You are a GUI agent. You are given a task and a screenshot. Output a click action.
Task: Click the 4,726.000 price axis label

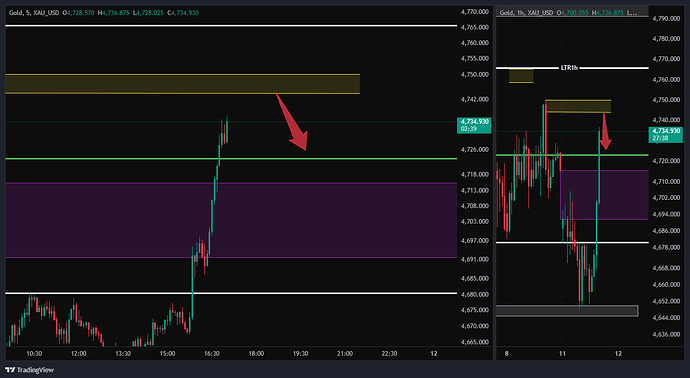point(475,150)
